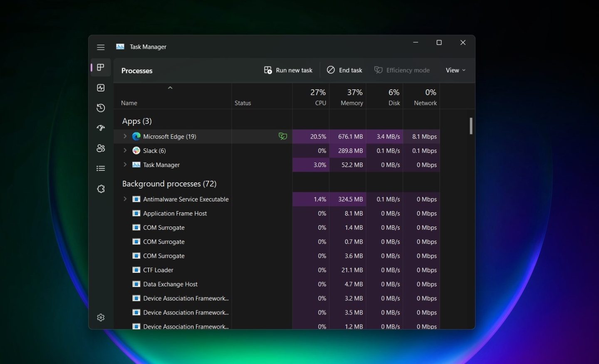Open the View dropdown menu
This screenshot has height=364, width=599.
pos(455,70)
